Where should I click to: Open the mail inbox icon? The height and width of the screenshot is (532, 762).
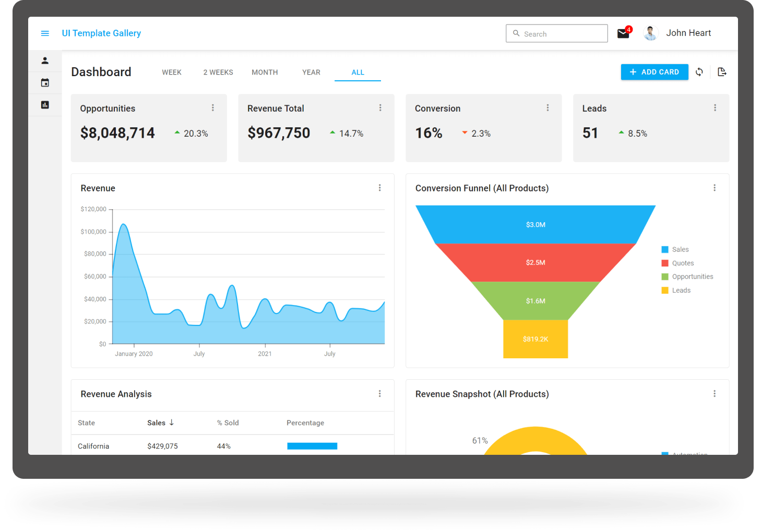[x=623, y=34]
